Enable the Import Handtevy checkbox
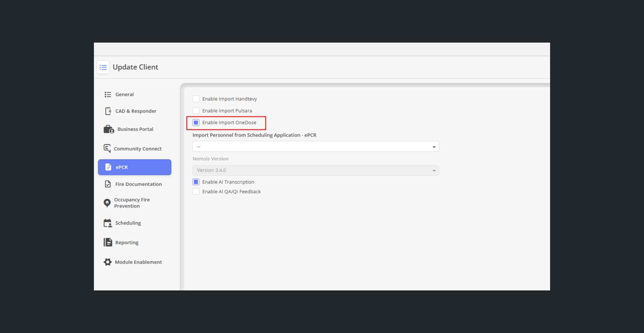The height and width of the screenshot is (333, 644). [x=196, y=99]
